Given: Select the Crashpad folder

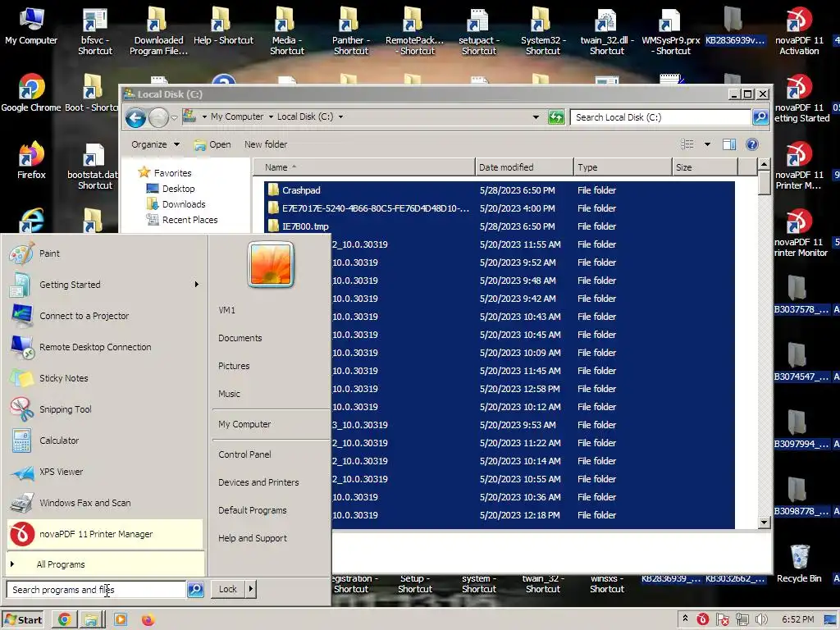Looking at the screenshot, I should 500,190.
